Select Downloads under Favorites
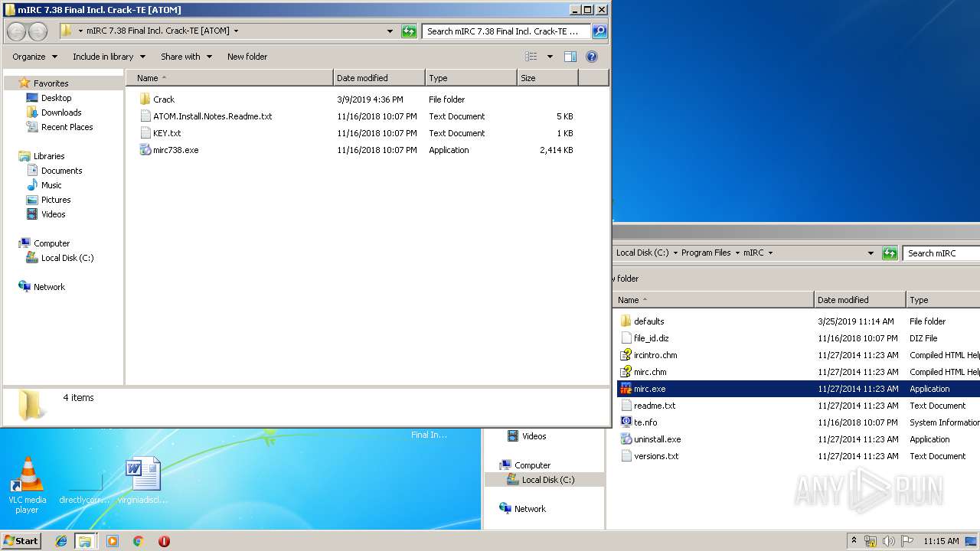This screenshot has height=551, width=980. [x=61, y=112]
